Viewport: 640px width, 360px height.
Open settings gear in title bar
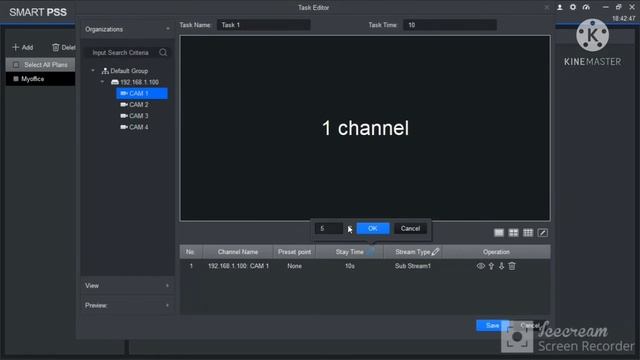tap(573, 7)
